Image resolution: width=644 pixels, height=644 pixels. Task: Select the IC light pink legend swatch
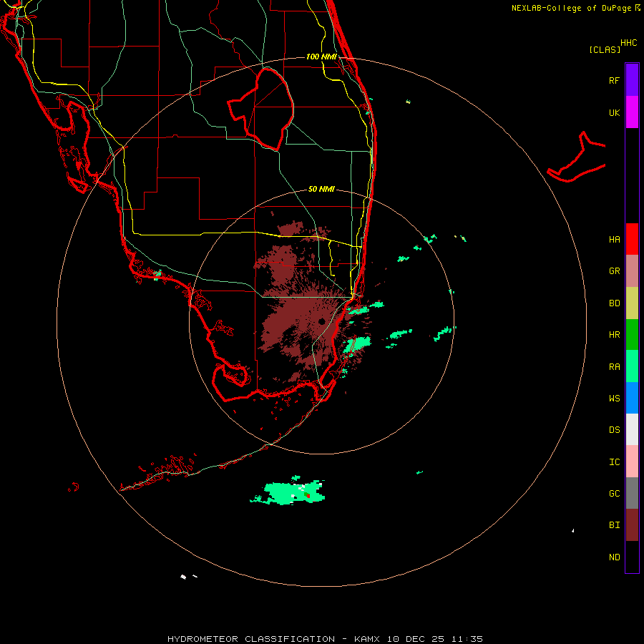tap(632, 462)
